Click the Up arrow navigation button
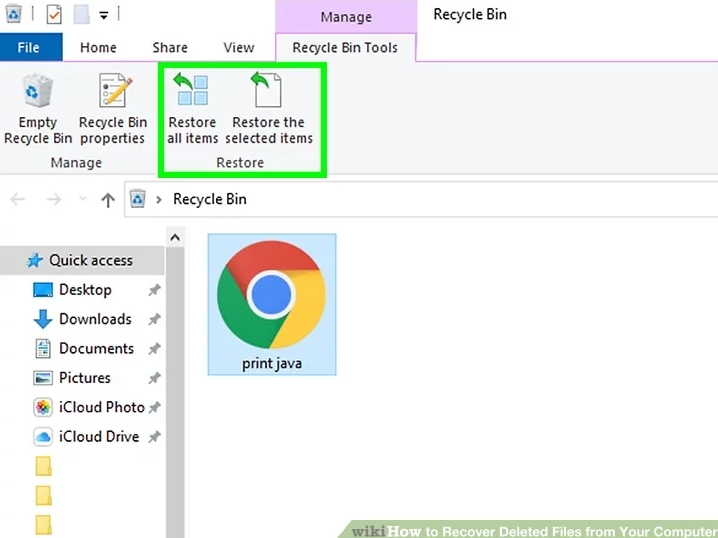The width and height of the screenshot is (718, 538). [108, 199]
